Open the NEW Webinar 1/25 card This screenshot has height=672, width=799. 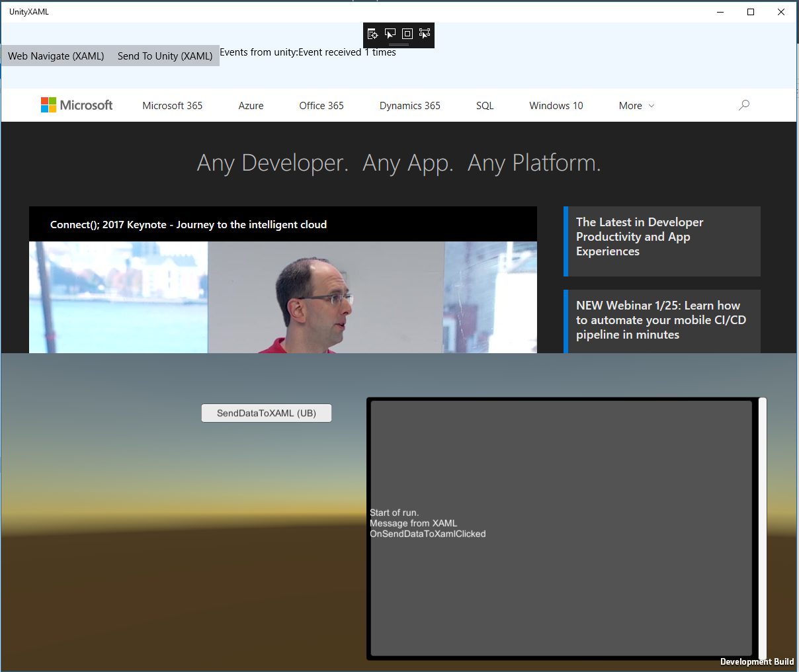(x=662, y=321)
